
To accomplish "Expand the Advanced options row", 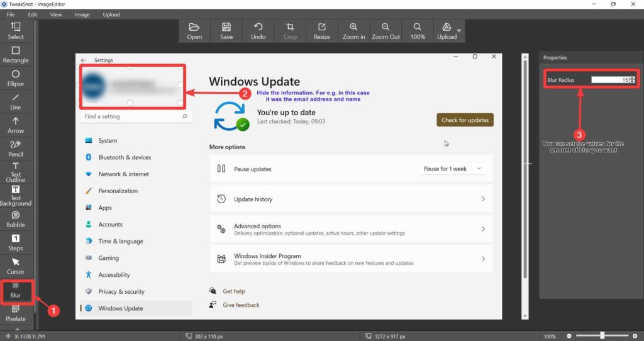I will tap(351, 229).
